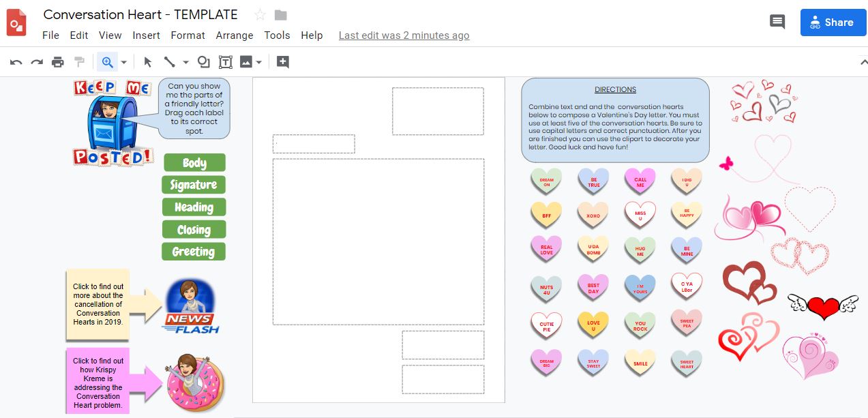Open the Image insert dropdown

pos(258,61)
